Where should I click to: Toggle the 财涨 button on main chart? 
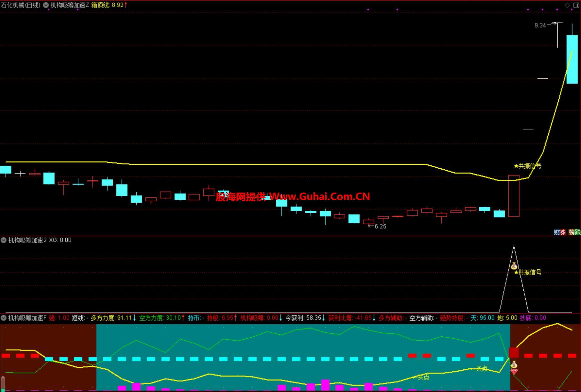(x=559, y=232)
